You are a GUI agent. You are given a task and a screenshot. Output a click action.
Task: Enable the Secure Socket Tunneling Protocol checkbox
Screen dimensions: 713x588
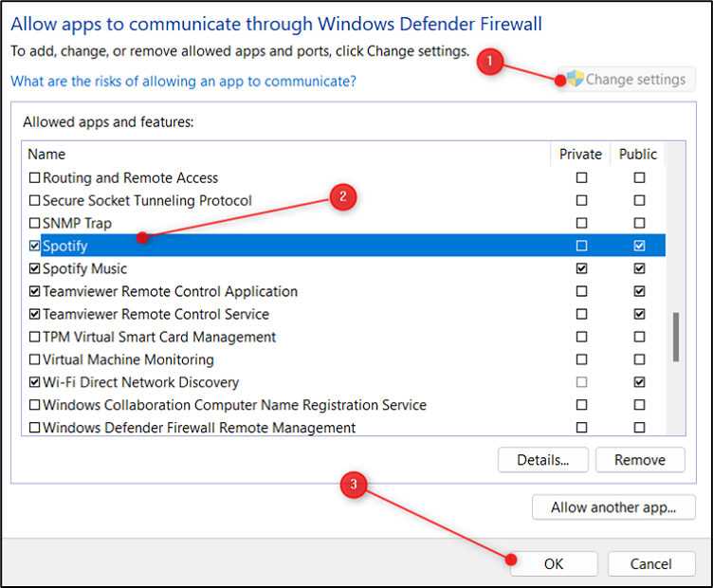pyautogui.click(x=34, y=200)
